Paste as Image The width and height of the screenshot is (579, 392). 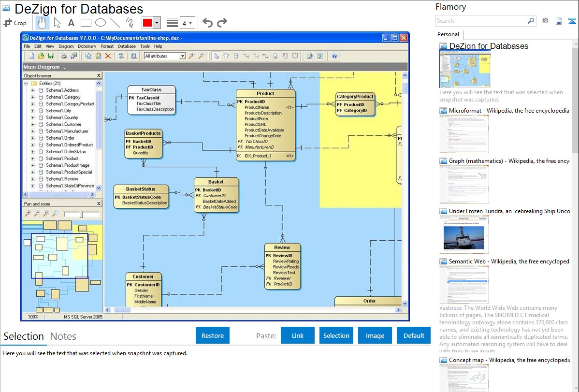pyautogui.click(x=375, y=335)
